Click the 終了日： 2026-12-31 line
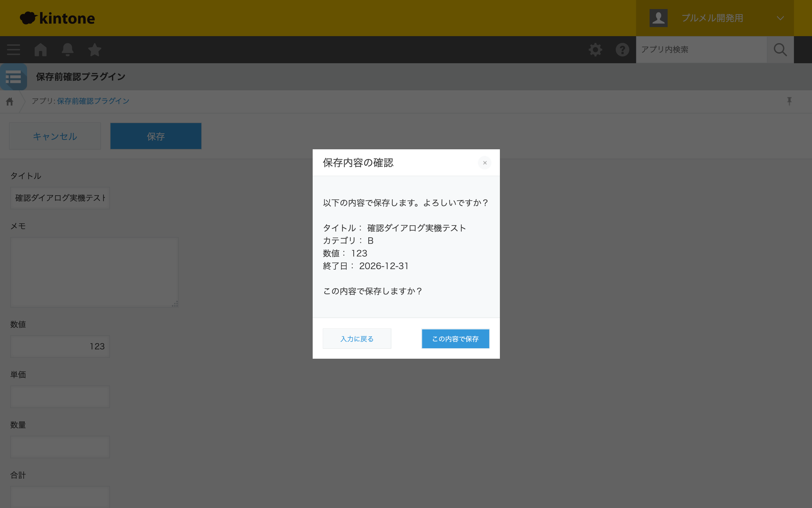 pyautogui.click(x=366, y=266)
